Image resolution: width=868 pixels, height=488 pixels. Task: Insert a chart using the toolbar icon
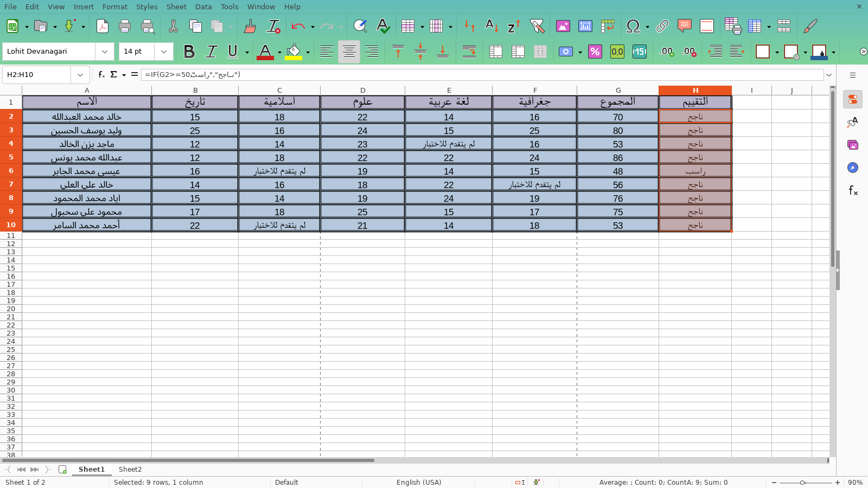tap(585, 26)
